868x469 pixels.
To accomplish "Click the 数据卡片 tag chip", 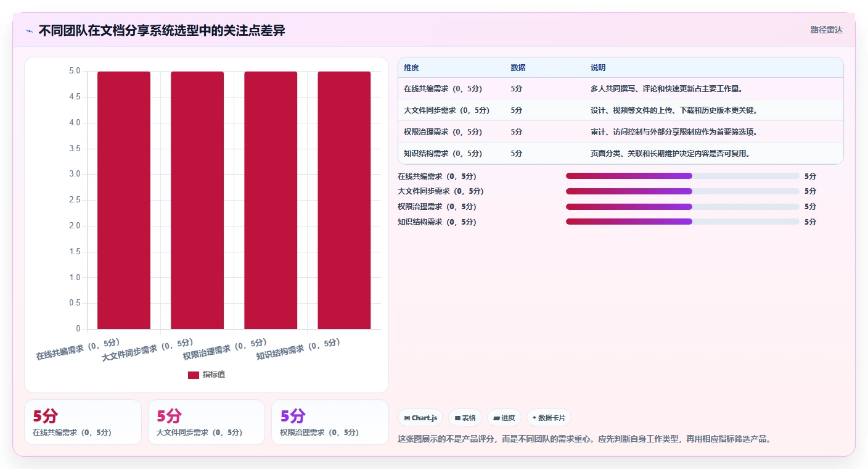I will tap(549, 418).
